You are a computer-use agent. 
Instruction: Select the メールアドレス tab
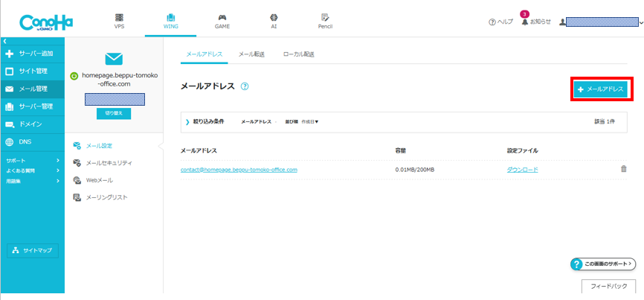point(204,54)
